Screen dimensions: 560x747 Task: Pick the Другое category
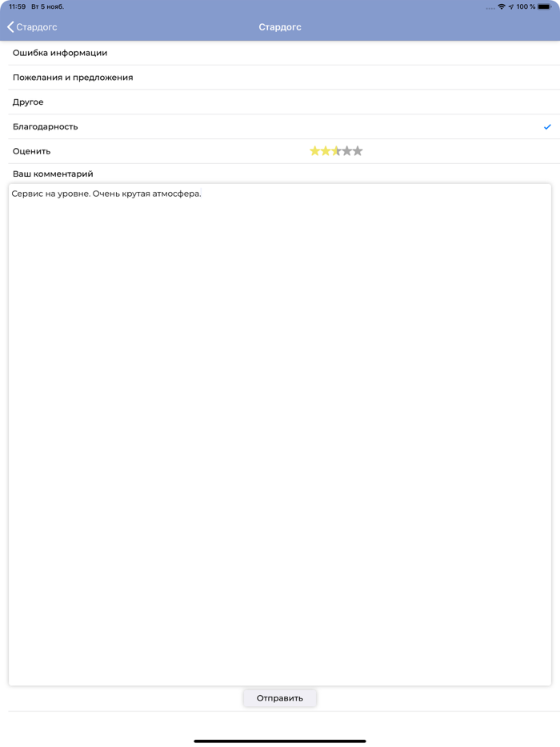(28, 102)
